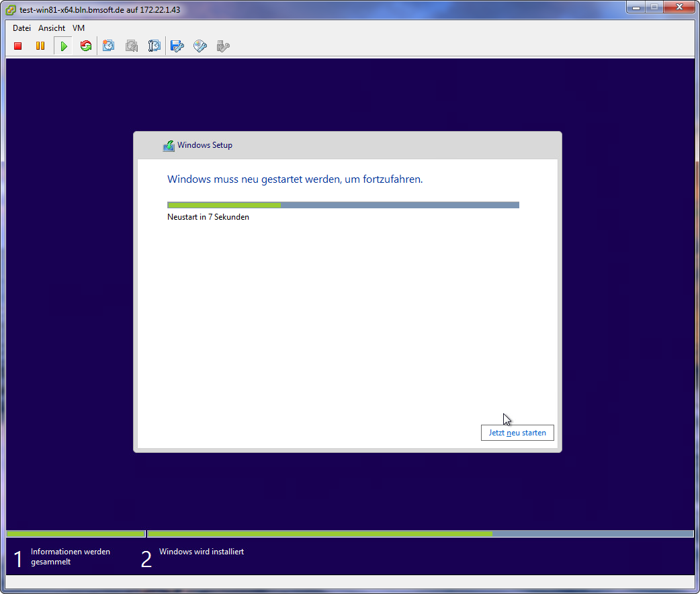Image resolution: width=700 pixels, height=594 pixels.
Task: Click the 'Neustart in 7 Sekunden' text
Action: (x=208, y=217)
